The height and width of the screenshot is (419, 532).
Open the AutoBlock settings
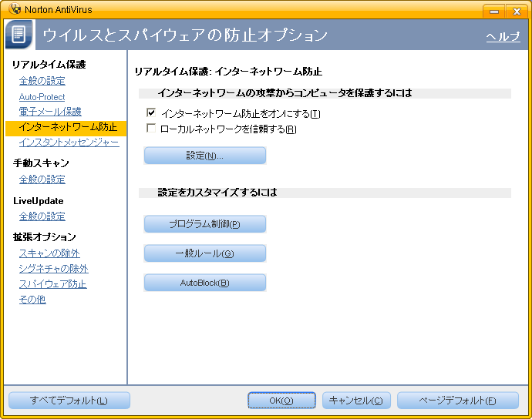pyautogui.click(x=205, y=283)
